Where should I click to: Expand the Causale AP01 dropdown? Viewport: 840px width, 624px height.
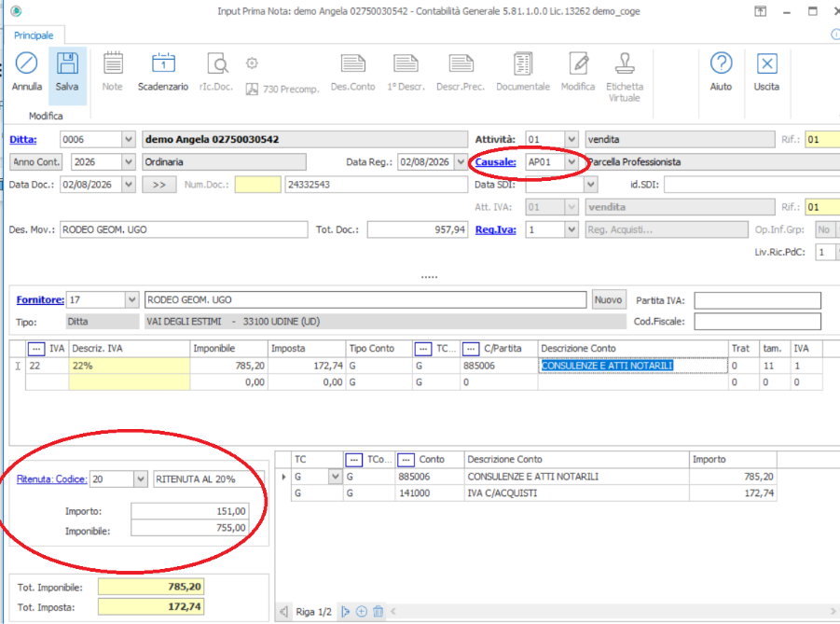571,162
